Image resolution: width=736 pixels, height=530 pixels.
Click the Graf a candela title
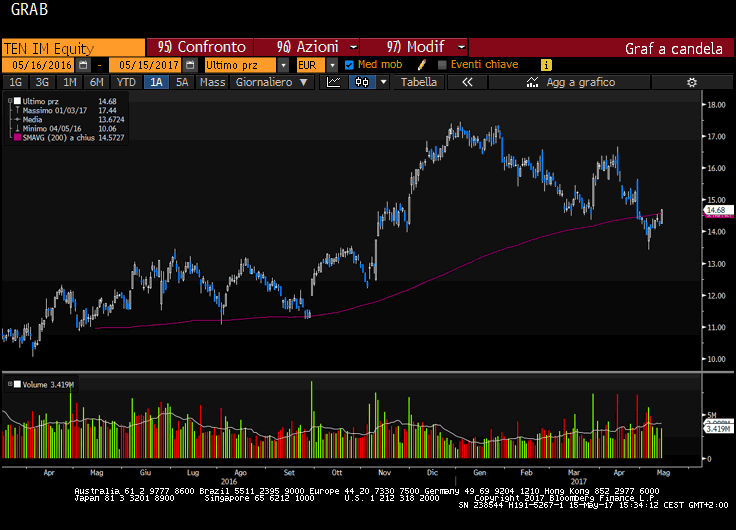tap(674, 48)
